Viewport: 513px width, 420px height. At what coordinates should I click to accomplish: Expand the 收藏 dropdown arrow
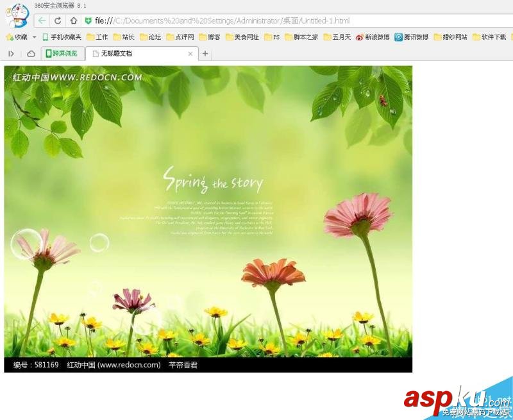click(x=35, y=37)
